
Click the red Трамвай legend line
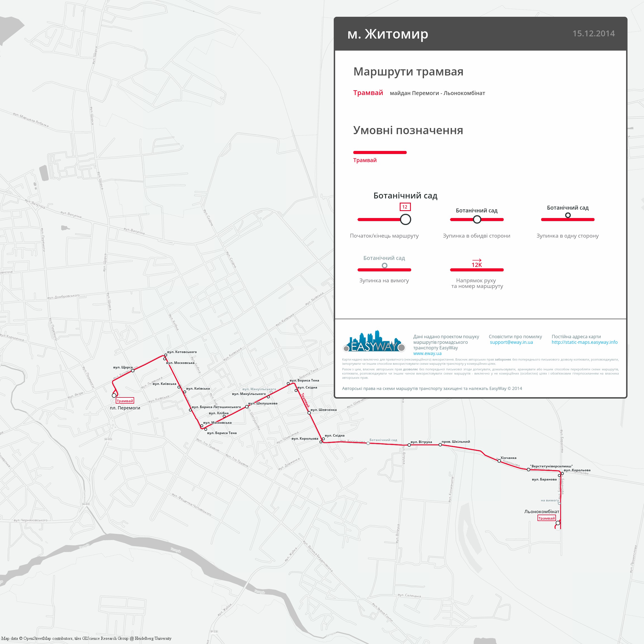point(380,152)
